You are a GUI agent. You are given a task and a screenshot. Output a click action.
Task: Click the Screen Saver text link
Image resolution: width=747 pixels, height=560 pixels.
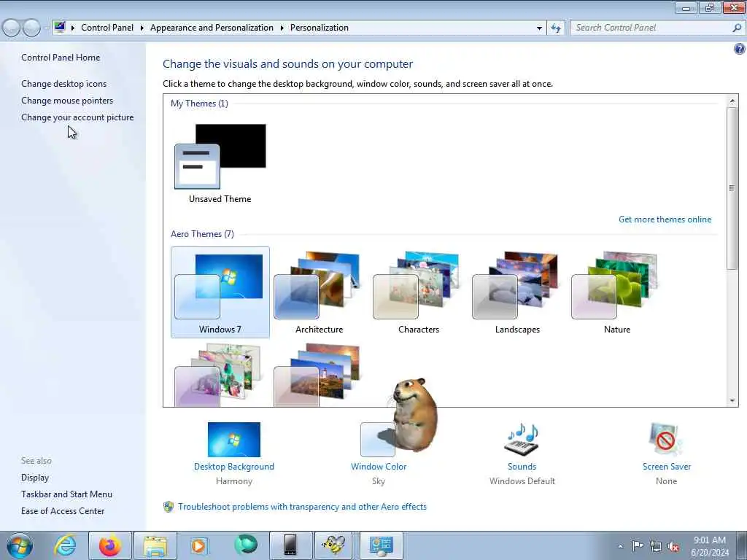(667, 467)
